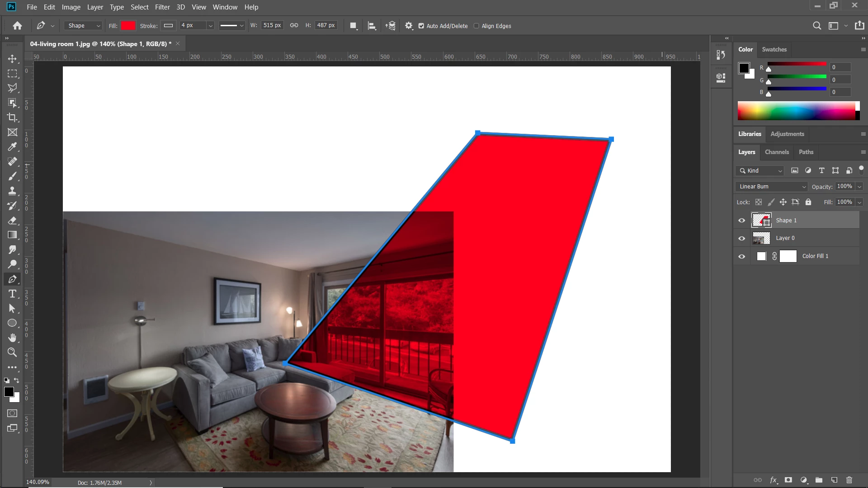
Task: Click the add layer mask icon
Action: tap(788, 480)
